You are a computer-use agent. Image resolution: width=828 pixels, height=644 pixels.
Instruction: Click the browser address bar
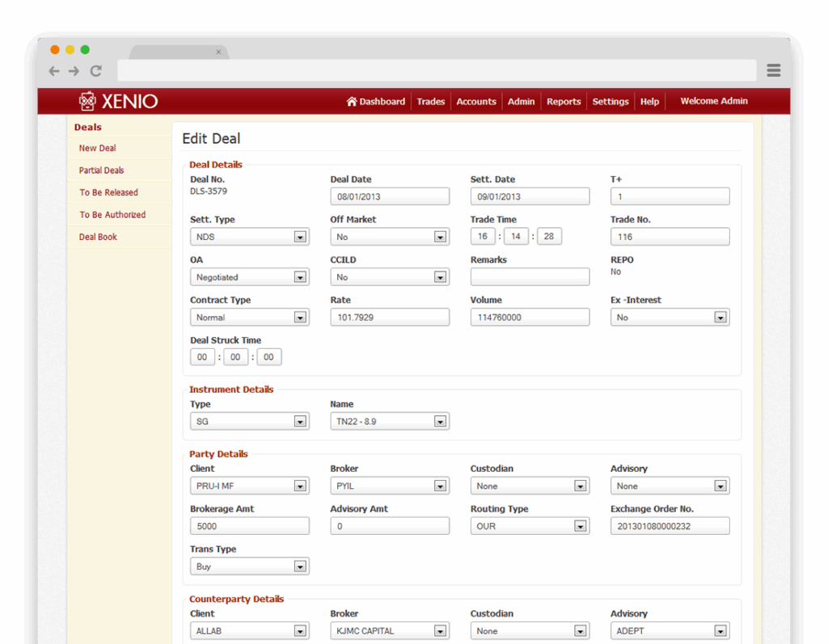[437, 70]
